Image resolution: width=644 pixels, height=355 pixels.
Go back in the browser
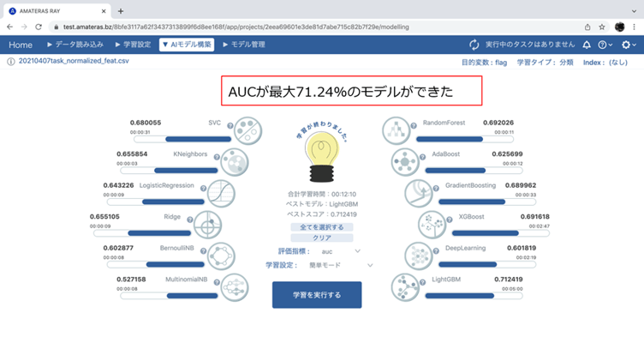(10, 27)
